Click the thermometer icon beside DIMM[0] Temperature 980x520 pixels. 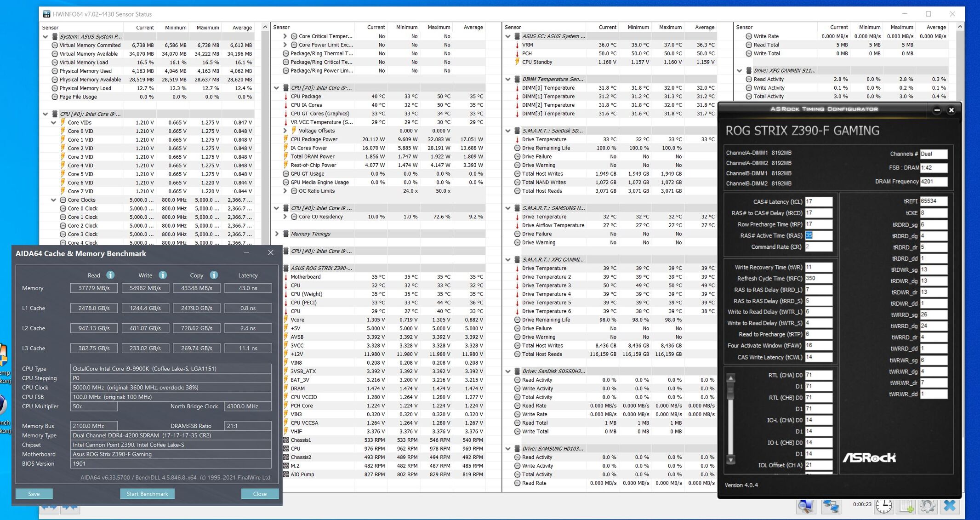pos(517,88)
